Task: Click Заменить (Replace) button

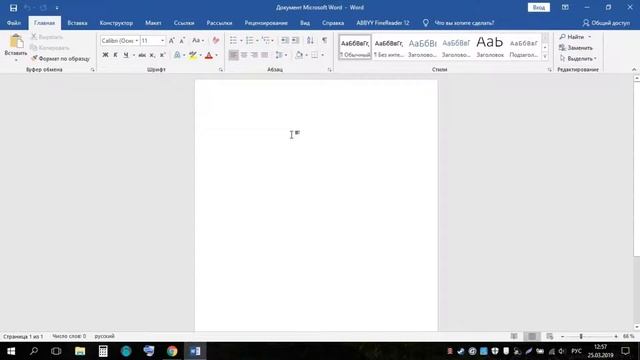Action: click(x=576, y=48)
